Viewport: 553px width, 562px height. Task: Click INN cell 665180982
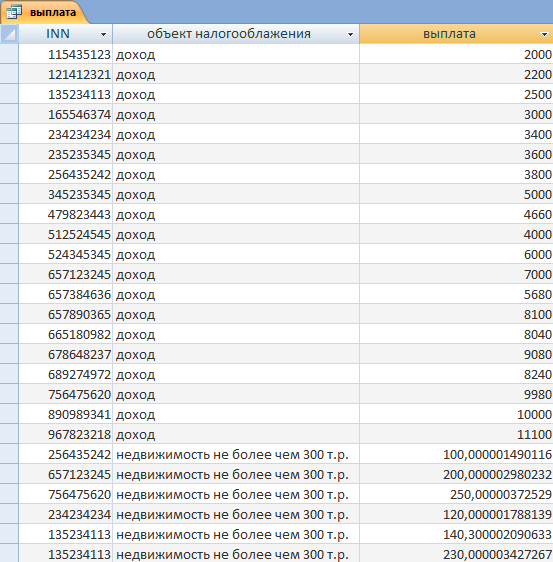point(66,334)
